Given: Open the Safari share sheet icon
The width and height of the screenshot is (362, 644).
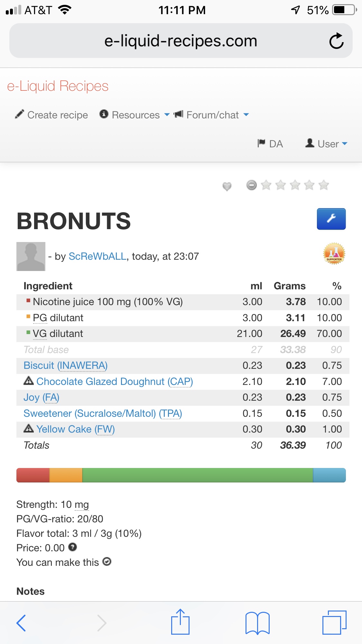Looking at the screenshot, I should [x=180, y=622].
